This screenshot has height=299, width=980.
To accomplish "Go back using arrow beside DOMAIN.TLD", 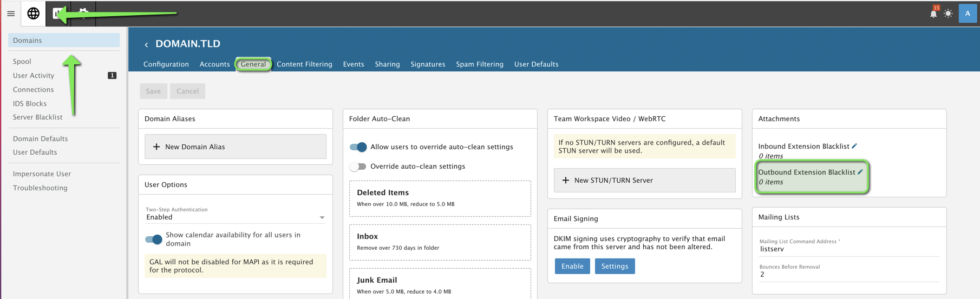I will [146, 44].
